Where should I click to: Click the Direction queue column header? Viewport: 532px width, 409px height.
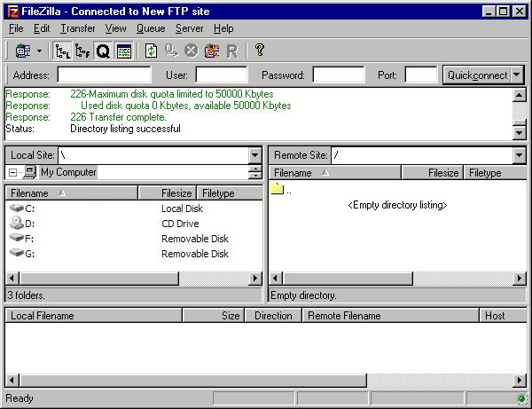point(273,316)
